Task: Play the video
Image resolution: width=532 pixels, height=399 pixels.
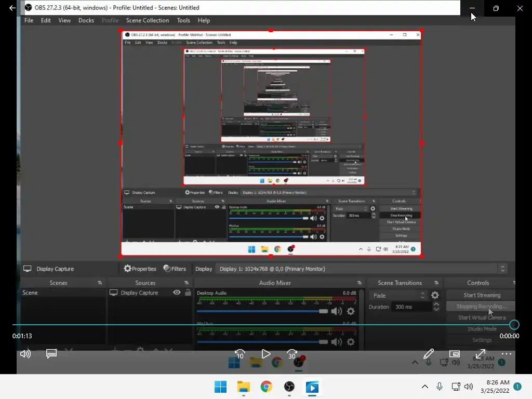Action: 266,354
